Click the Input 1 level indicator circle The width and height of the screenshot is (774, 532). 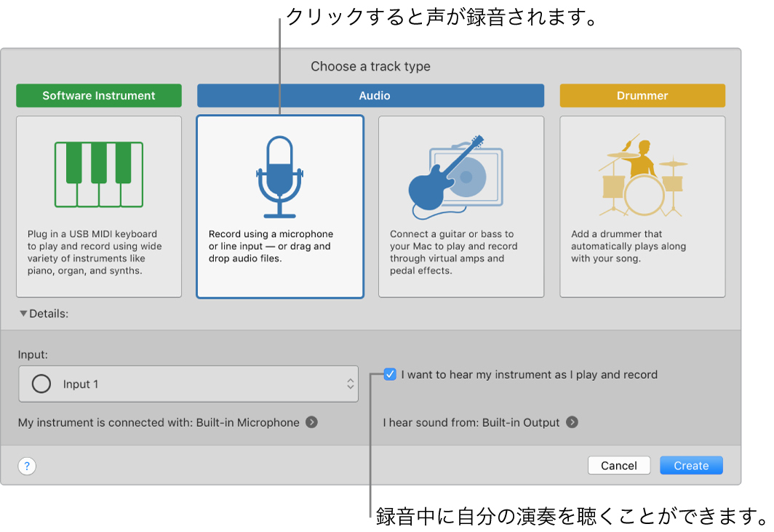[x=41, y=384]
